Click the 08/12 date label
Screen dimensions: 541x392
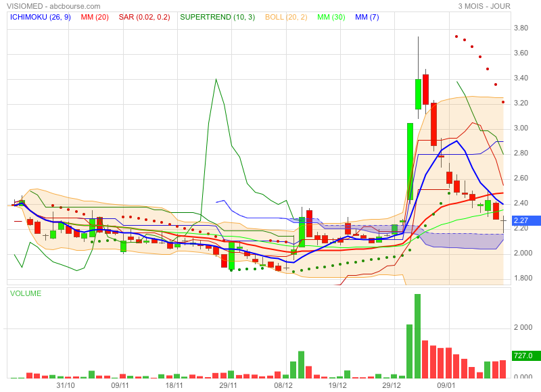(283, 385)
